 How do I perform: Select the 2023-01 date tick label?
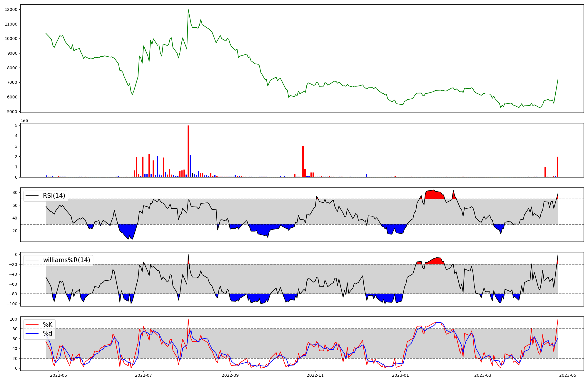coord(400,375)
